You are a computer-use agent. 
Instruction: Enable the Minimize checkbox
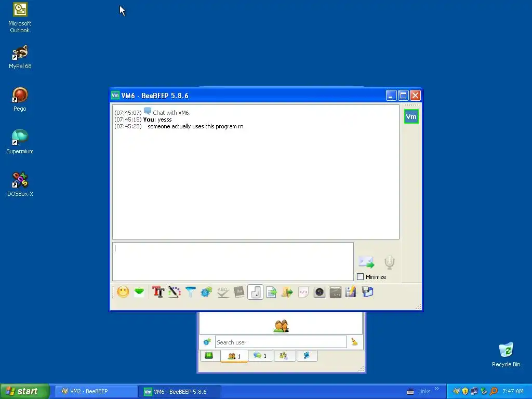pyautogui.click(x=361, y=277)
